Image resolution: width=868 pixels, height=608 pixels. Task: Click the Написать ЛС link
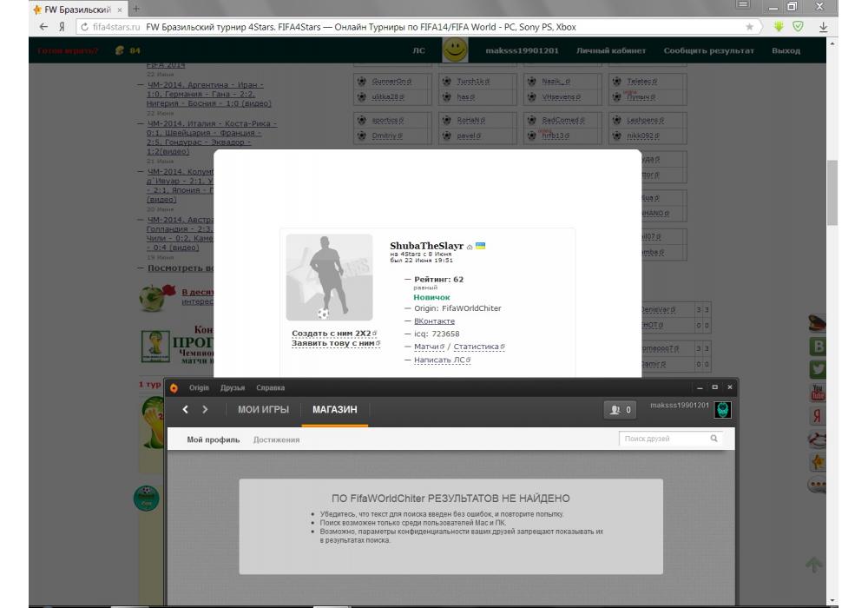coord(440,360)
